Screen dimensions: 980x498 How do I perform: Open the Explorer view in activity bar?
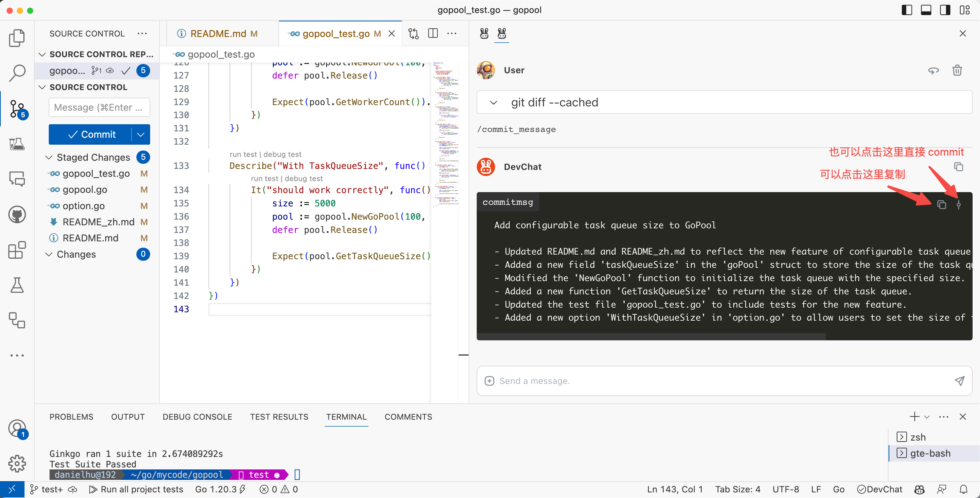[x=17, y=38]
